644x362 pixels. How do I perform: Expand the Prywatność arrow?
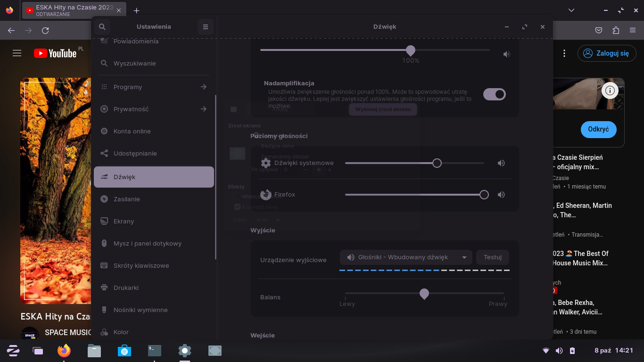click(x=204, y=109)
